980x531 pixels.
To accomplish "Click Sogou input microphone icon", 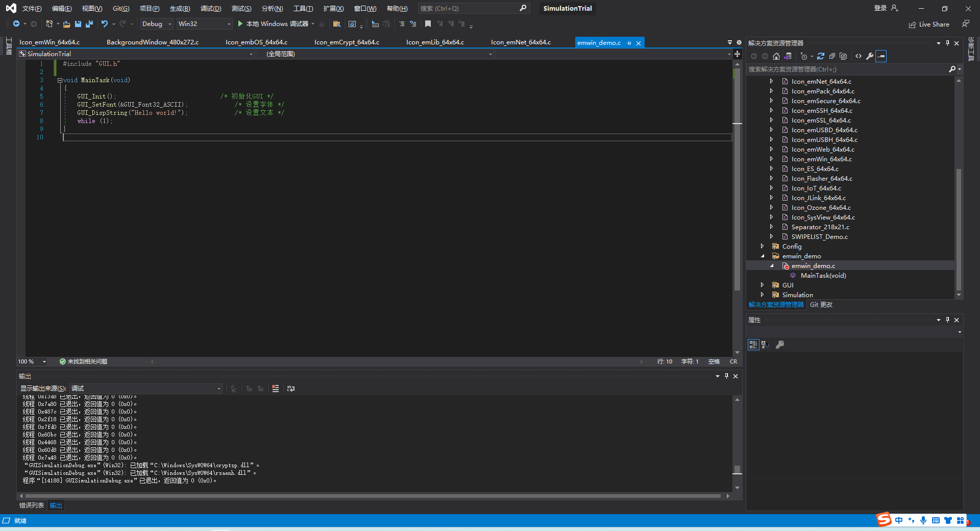I will [923, 520].
